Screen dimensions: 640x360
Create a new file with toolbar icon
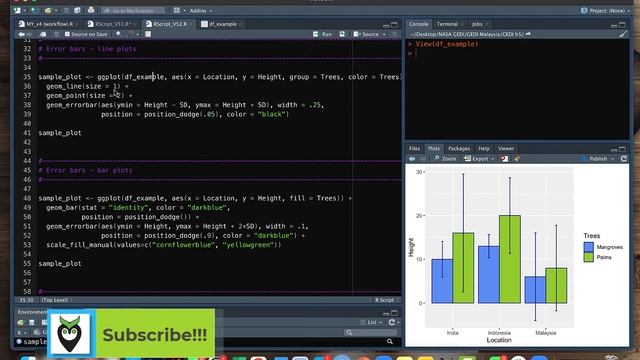tap(17, 11)
